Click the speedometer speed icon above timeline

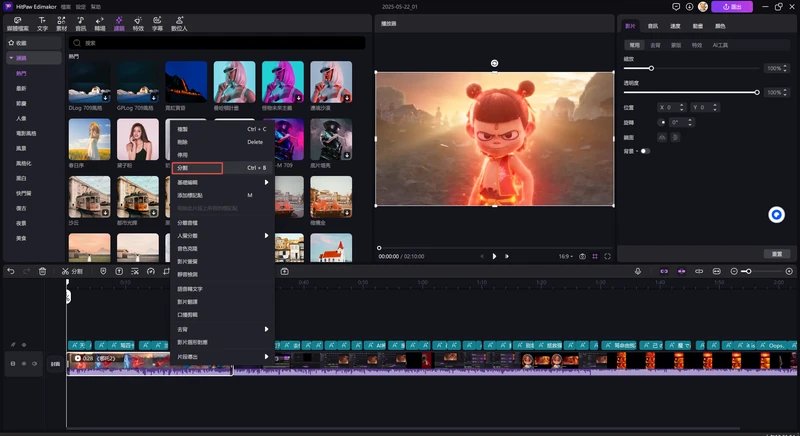click(151, 271)
